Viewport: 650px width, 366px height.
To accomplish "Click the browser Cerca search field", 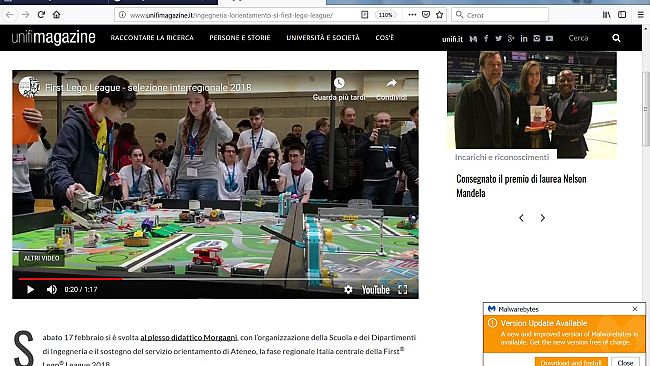I will [x=500, y=15].
